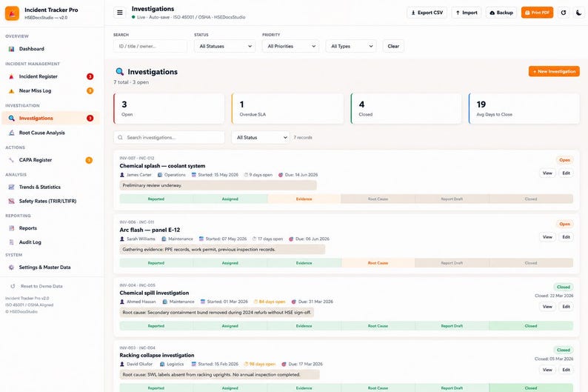Click the Closed count stat card
This screenshot has height=392, width=588.
[406, 108]
